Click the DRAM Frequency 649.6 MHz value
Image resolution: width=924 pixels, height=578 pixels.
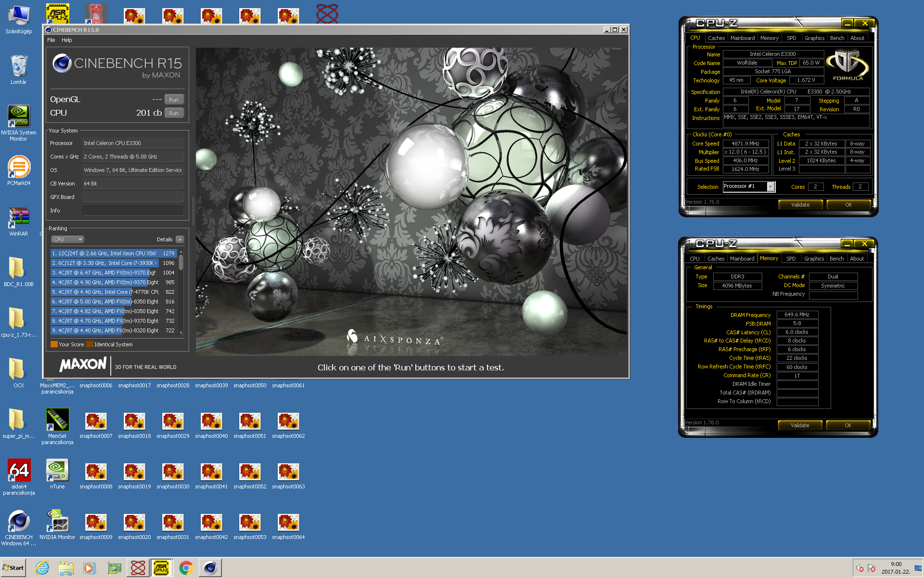click(797, 315)
